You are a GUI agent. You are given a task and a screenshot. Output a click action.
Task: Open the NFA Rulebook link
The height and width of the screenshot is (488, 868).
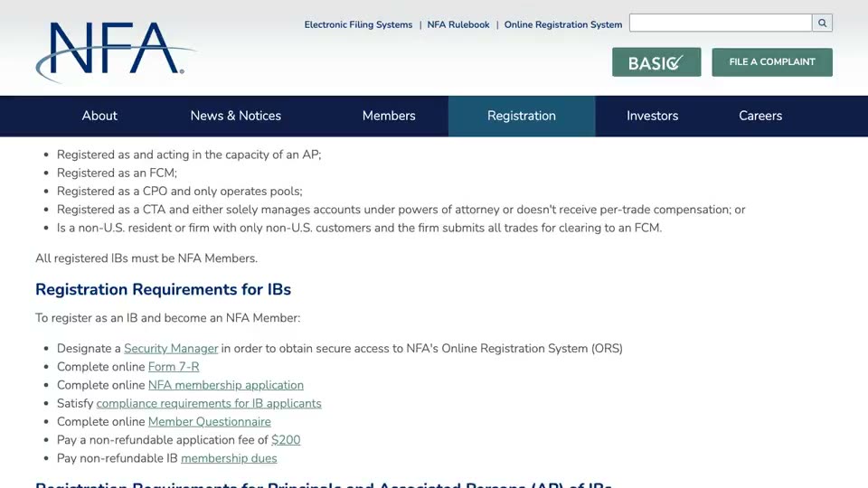pyautogui.click(x=458, y=25)
